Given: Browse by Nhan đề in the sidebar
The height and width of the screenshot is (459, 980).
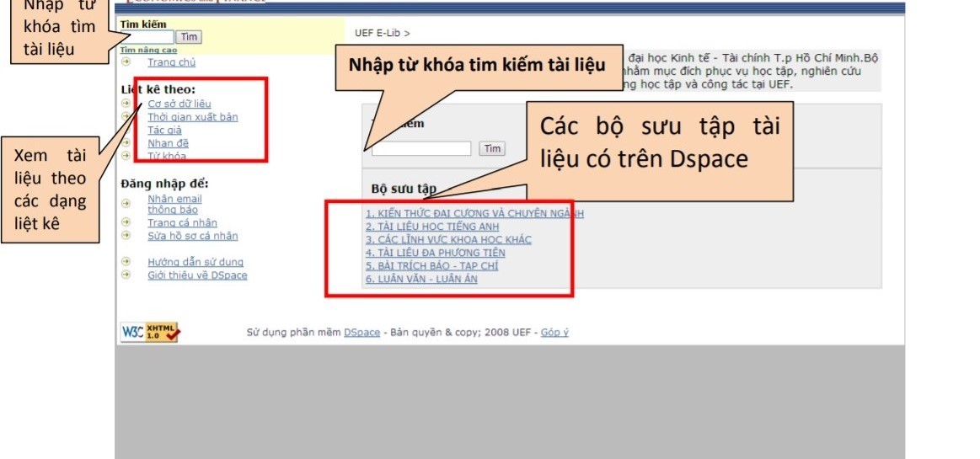Looking at the screenshot, I should click(167, 143).
